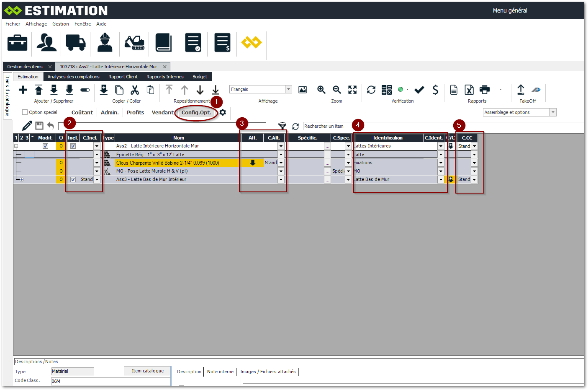The height and width of the screenshot is (390, 588).
Task: Click the Item catalogue button
Action: pyautogui.click(x=147, y=371)
